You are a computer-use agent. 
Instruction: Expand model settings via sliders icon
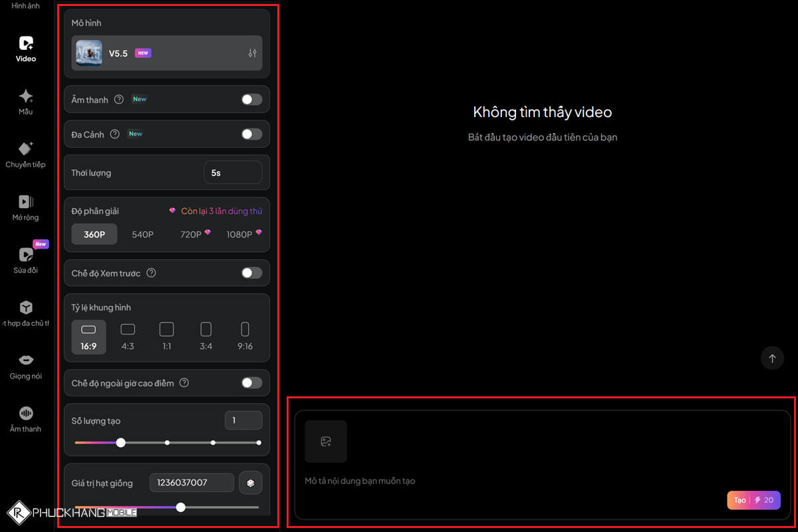(252, 52)
